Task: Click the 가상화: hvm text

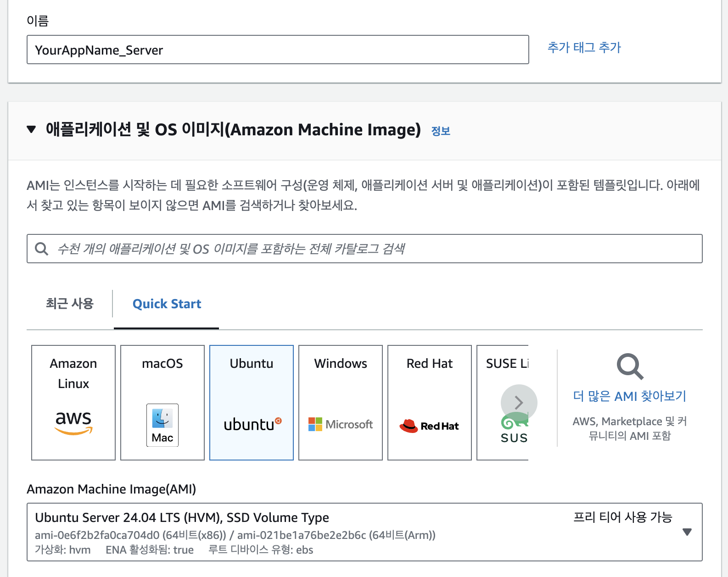Action: (x=63, y=549)
